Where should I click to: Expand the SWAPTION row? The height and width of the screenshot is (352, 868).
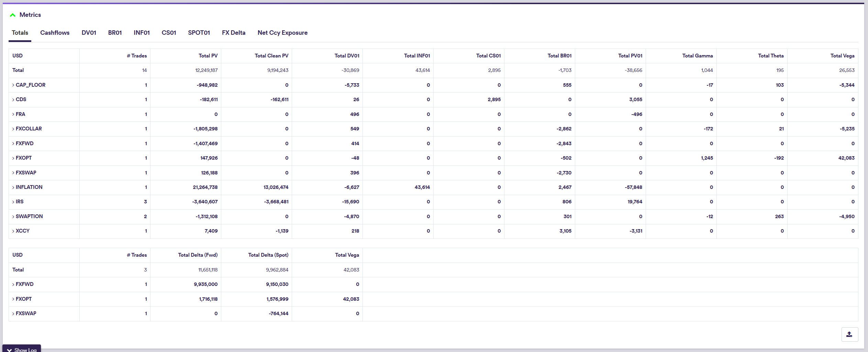13,216
